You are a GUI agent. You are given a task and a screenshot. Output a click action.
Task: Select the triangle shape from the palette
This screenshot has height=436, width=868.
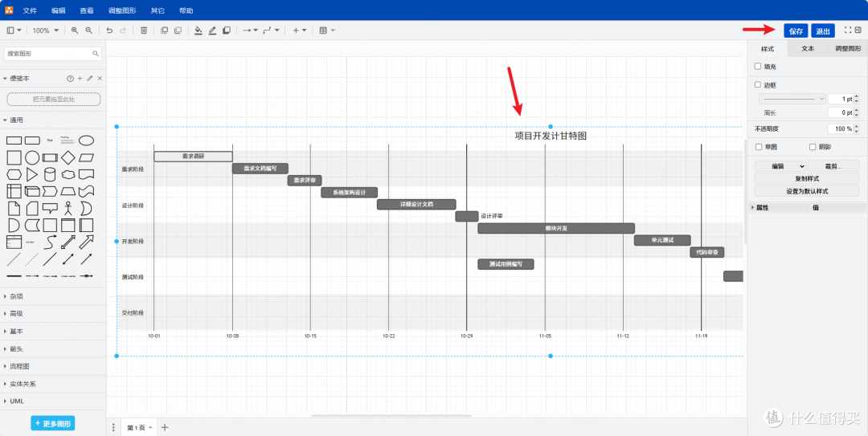point(31,175)
